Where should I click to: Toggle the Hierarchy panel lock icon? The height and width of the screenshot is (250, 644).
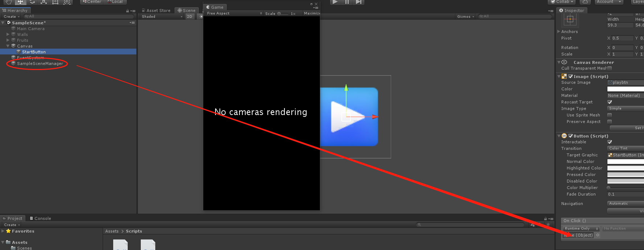click(127, 11)
